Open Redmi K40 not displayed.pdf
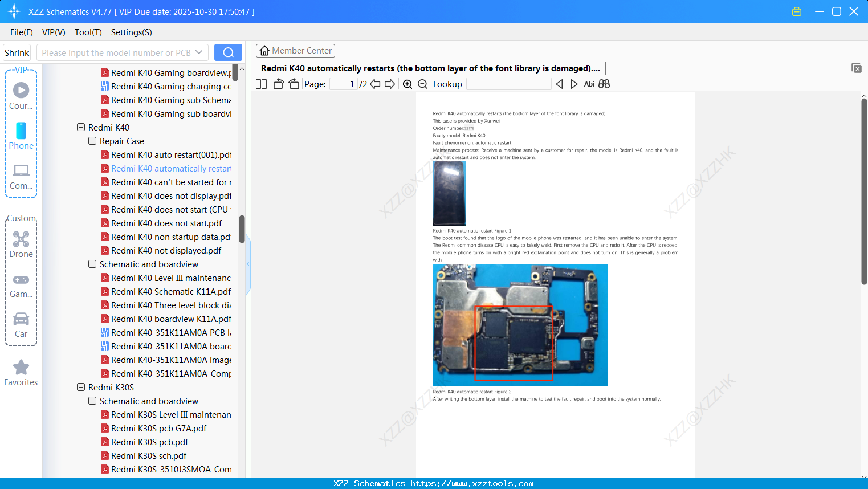 pyautogui.click(x=161, y=250)
